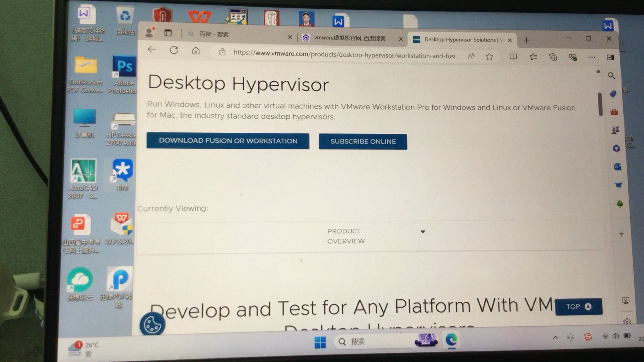Click the page vertical scrollbar thumb
644x362 pixels.
click(600, 104)
